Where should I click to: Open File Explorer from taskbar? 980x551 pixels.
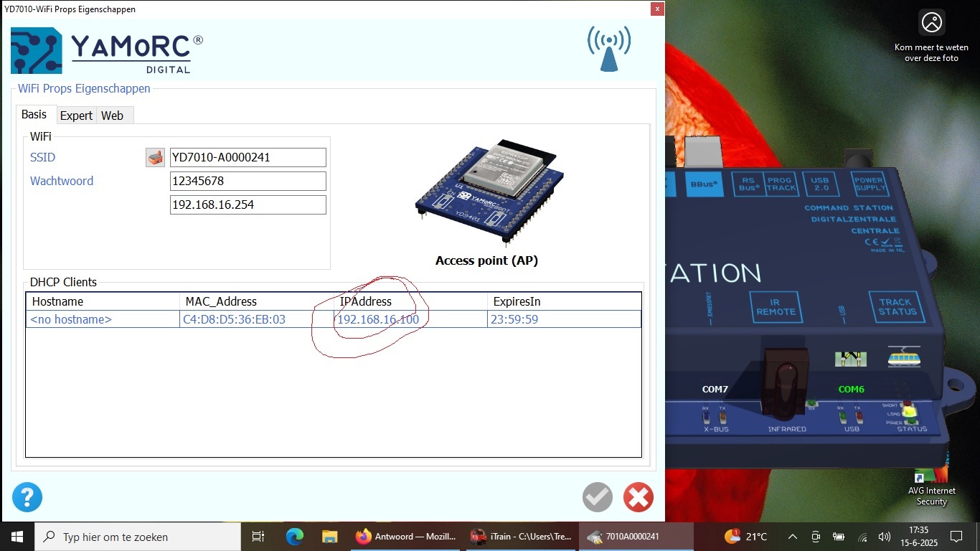(329, 537)
